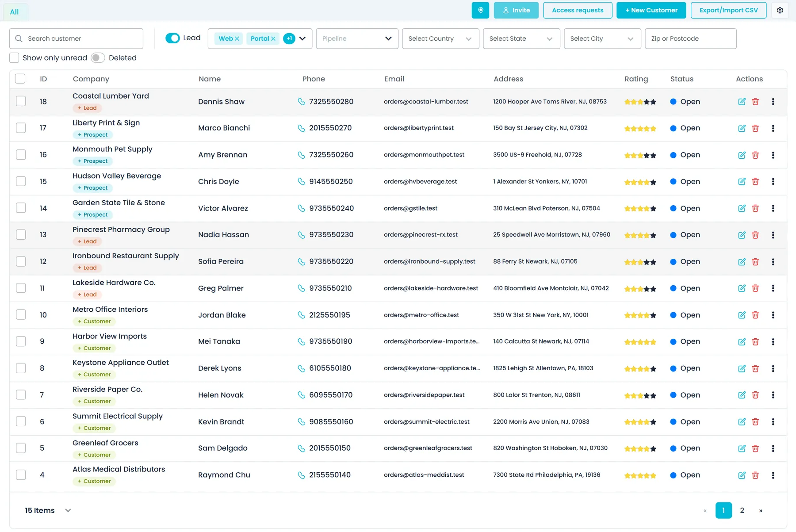The image size is (796, 532).
Task: Open the Select State dropdown
Action: (x=521, y=38)
